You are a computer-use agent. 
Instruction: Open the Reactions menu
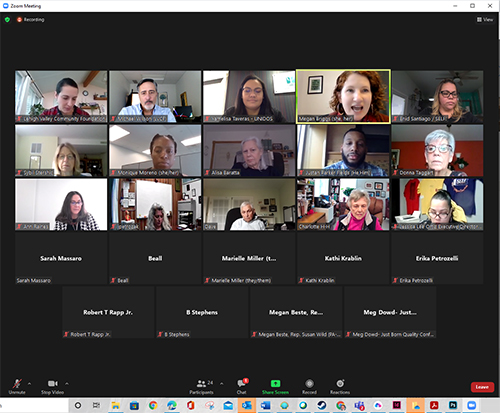tap(340, 386)
